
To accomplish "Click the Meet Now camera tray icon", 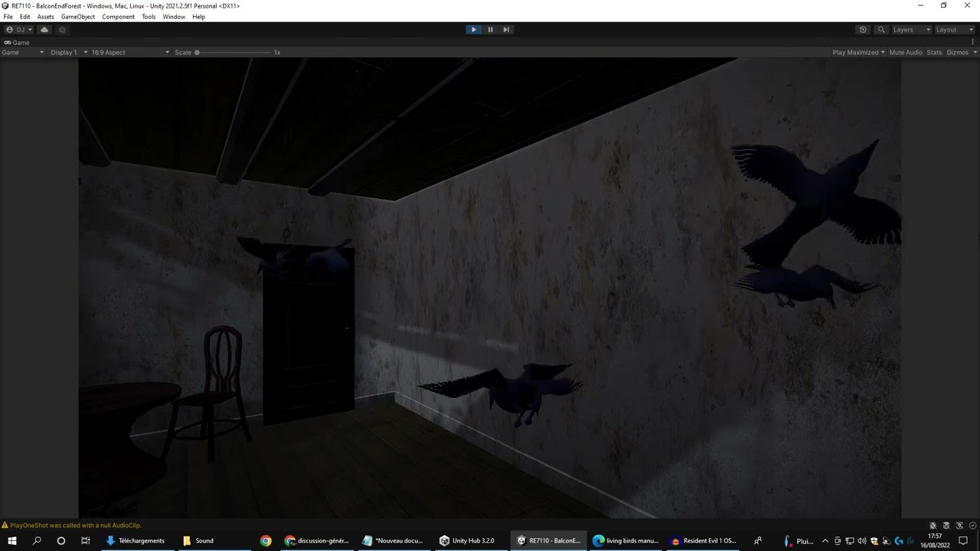I will (x=837, y=541).
